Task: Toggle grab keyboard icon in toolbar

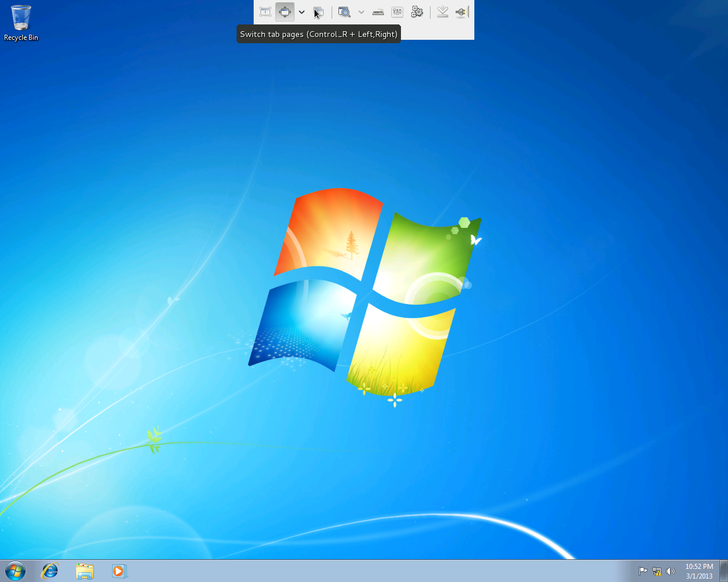Action: pyautogui.click(x=378, y=12)
